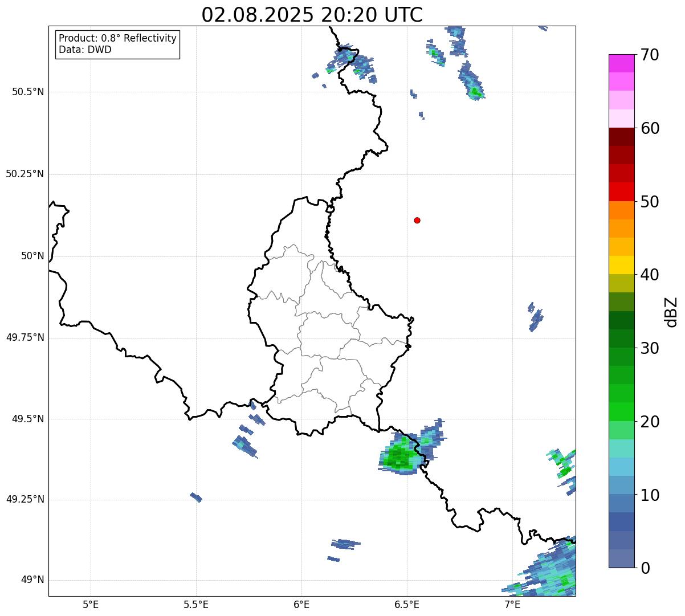This screenshot has width=685, height=616.
Task: Click the 'Product: 0.8° Reflectivity' label
Action: pos(118,38)
